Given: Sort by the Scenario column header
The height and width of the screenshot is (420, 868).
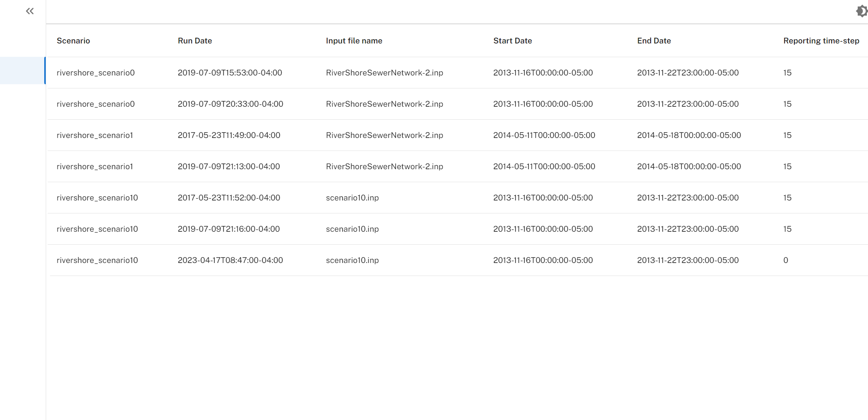Looking at the screenshot, I should (x=73, y=41).
